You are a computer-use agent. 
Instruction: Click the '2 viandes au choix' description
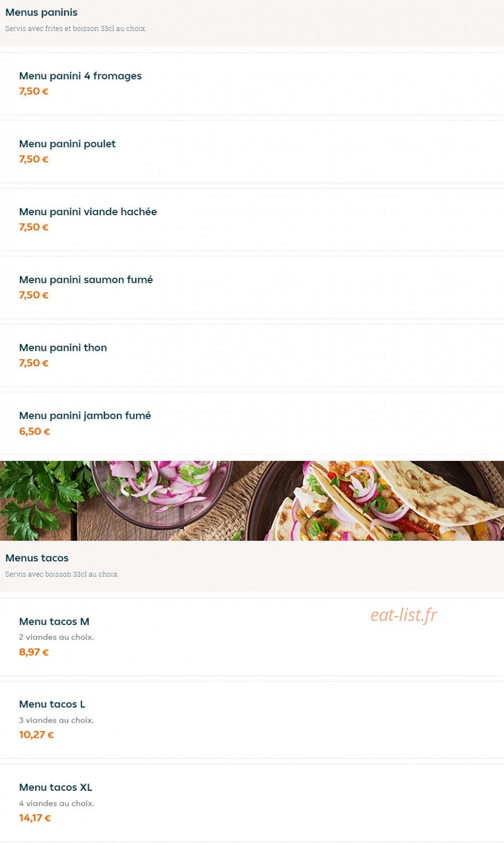point(57,637)
